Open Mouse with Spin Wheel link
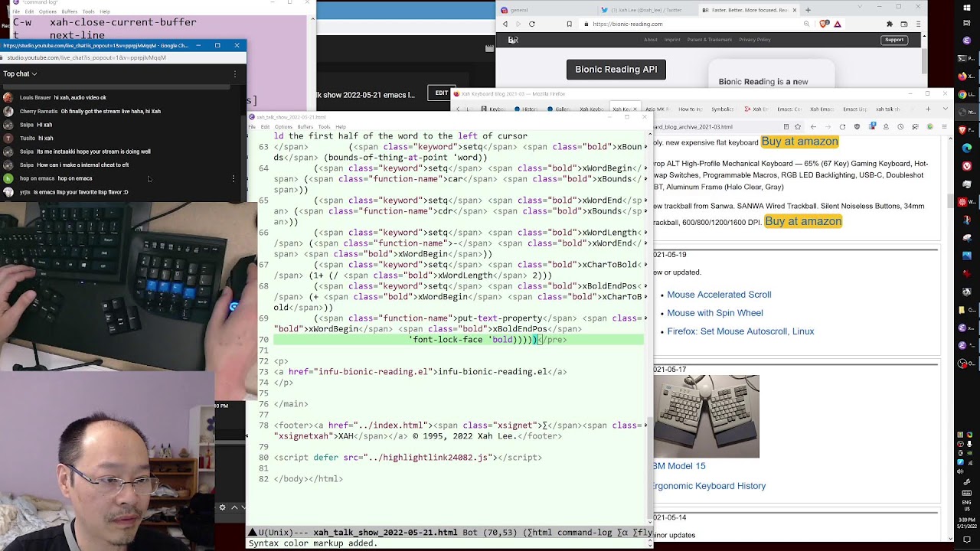The image size is (980, 551). [715, 313]
